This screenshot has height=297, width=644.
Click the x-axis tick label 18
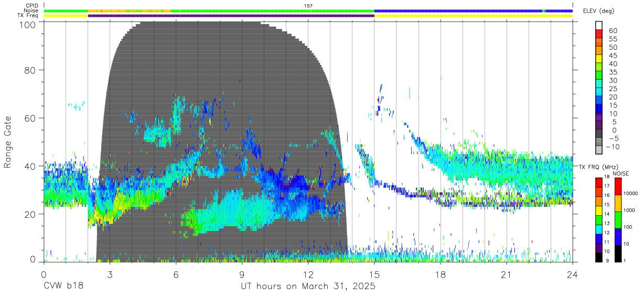click(441, 274)
